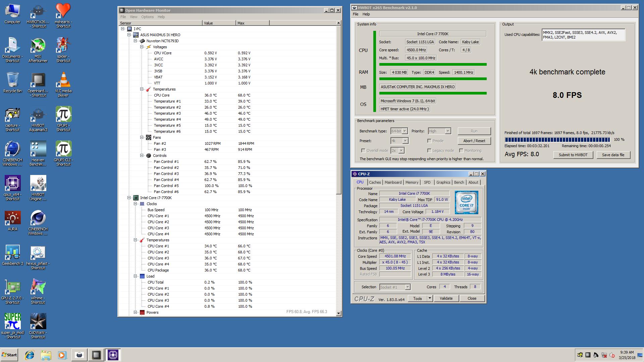
Task: Switch to the Caches tab in CPU-Z
Action: (375, 182)
